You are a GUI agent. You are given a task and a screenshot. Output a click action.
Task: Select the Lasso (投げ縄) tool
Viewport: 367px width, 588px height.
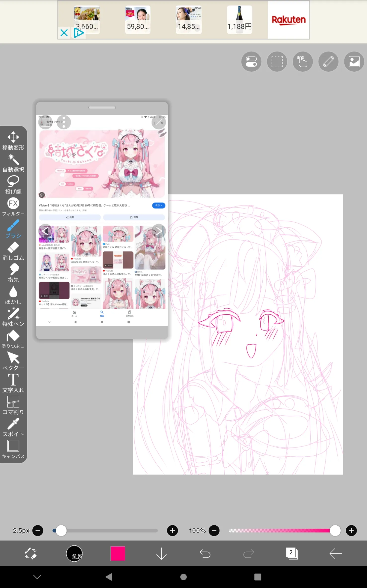13,185
